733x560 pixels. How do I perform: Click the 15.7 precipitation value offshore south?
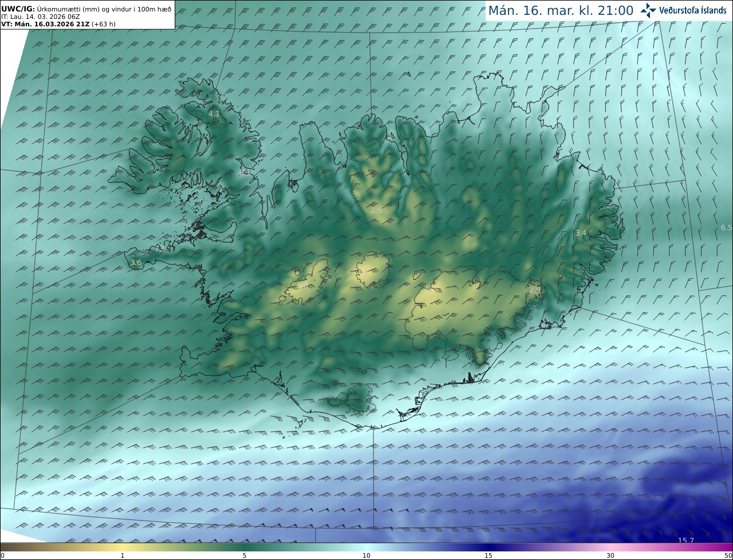pos(685,541)
